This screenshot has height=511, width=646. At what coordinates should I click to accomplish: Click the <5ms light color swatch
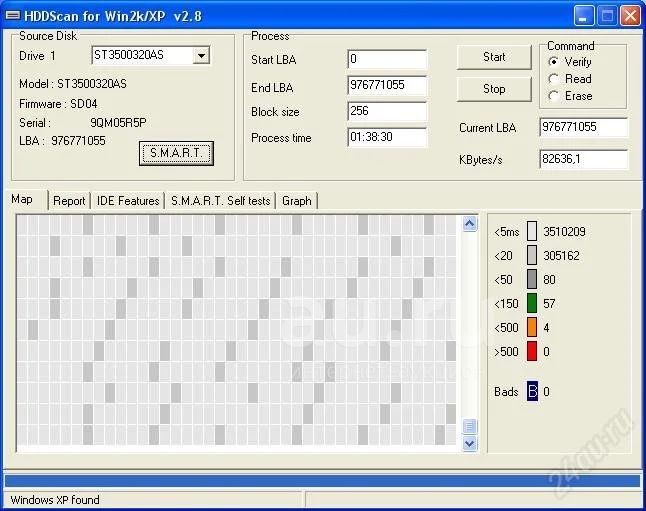pyautogui.click(x=532, y=231)
